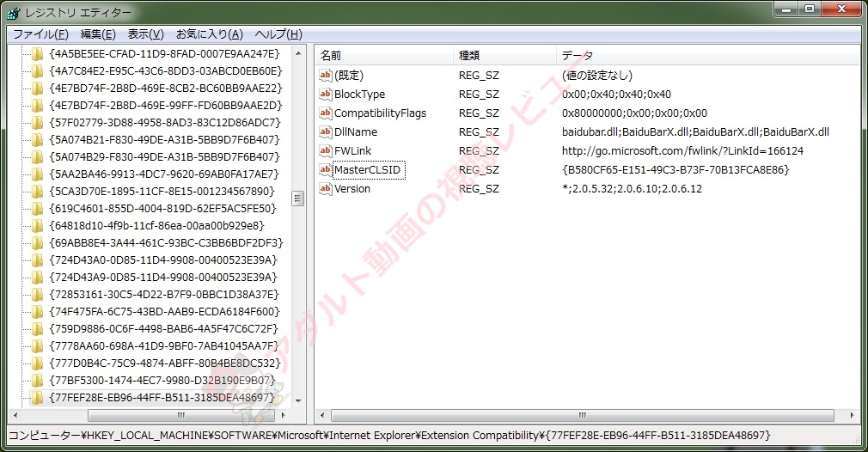Click string value icon beside FWLink
Image resolution: width=868 pixels, height=452 pixels.
coord(326,150)
